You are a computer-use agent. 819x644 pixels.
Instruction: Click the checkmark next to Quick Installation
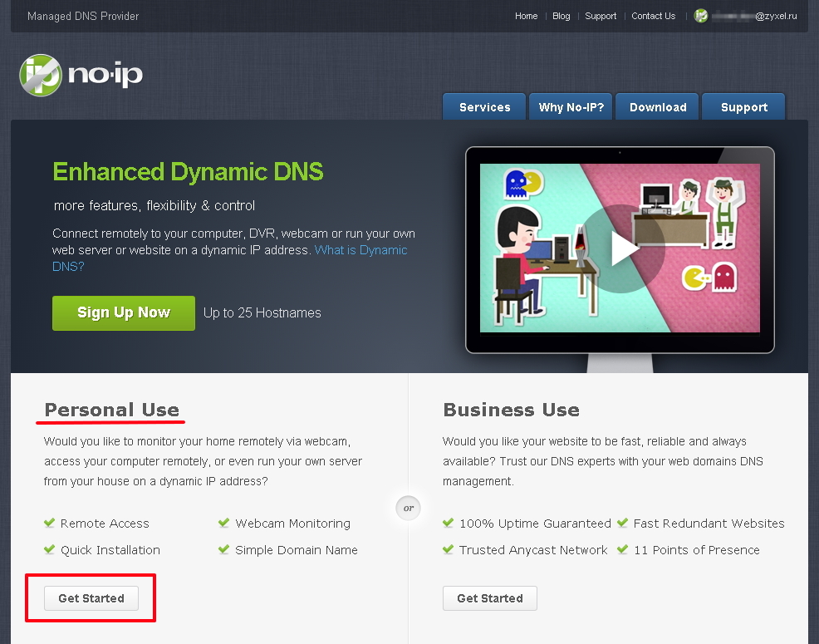point(50,550)
